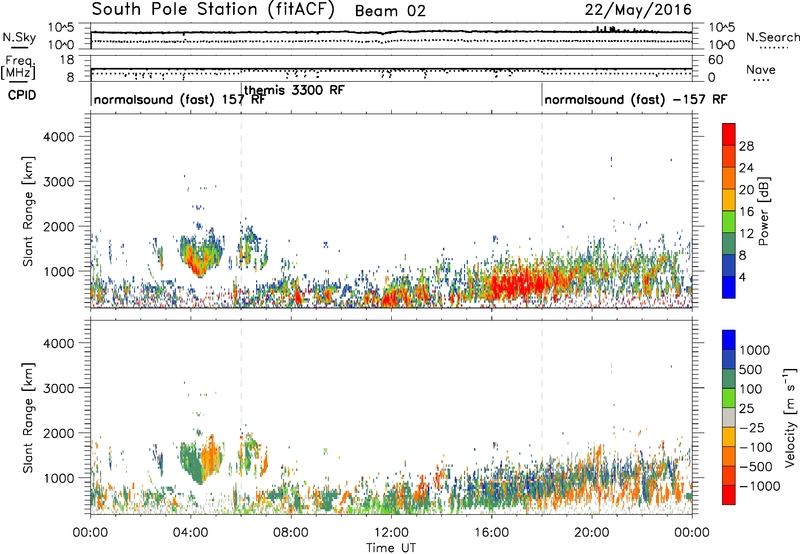Click the '60' Nave axis tick
Viewport: 800px width, 554px height.
[x=716, y=60]
